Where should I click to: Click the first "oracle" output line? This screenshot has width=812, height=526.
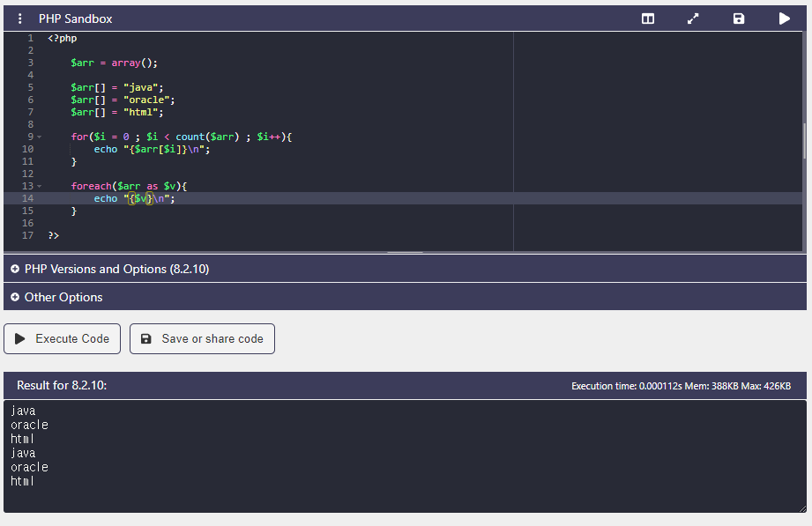point(29,425)
